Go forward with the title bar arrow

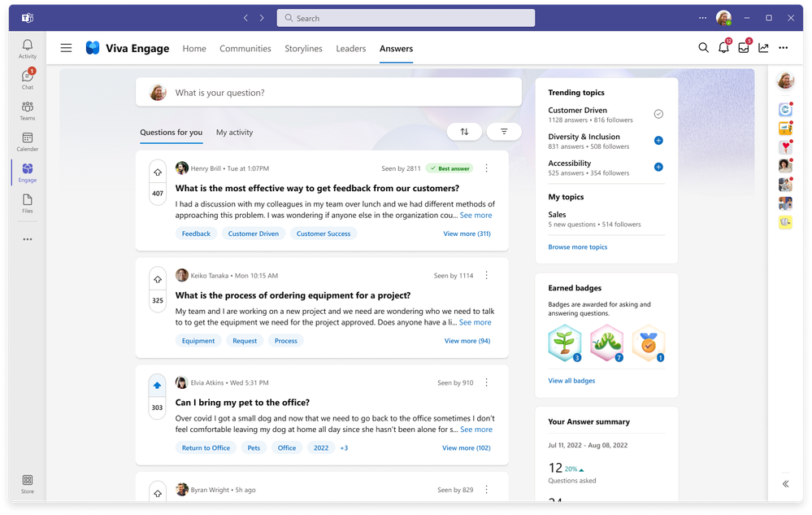(x=262, y=18)
